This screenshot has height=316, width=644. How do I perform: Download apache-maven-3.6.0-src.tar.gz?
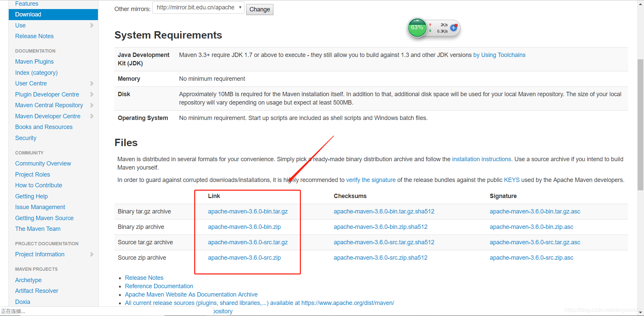(248, 242)
